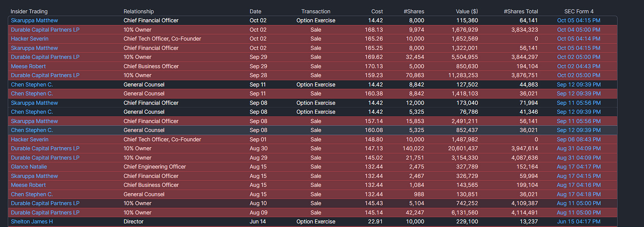Open the Shelton James H insider link

point(32,222)
